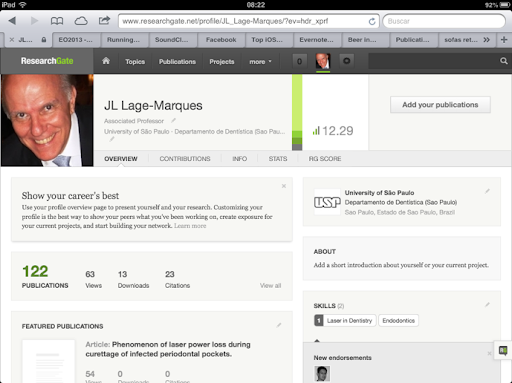Click the ResearchGate search magnifier icon
Viewport: 512px width, 383px height.
coord(504,61)
